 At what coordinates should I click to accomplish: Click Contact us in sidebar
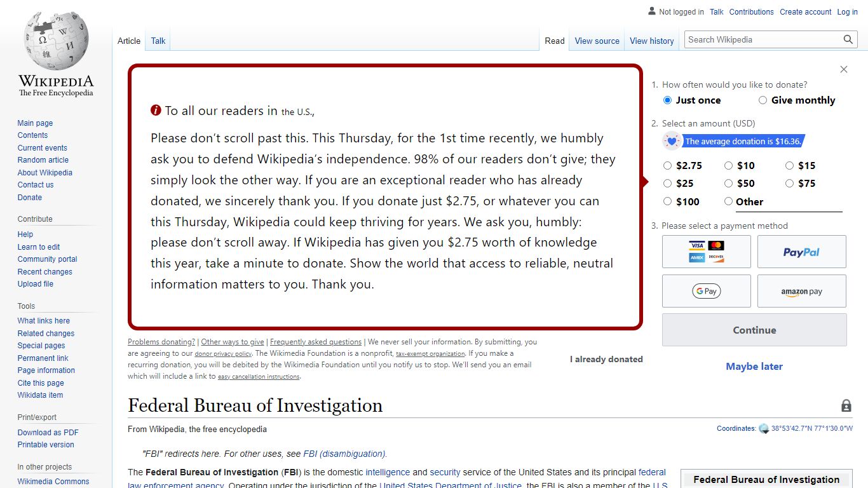(36, 185)
